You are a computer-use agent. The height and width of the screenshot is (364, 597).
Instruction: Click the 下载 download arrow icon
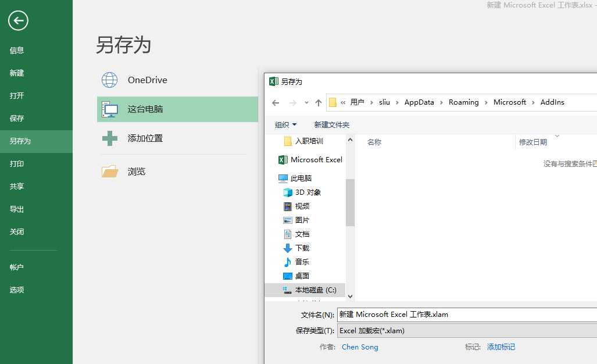click(288, 248)
